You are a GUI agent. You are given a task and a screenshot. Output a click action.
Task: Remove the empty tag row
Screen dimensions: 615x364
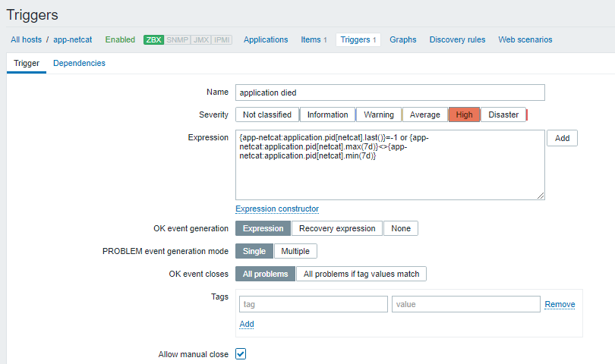[560, 304]
